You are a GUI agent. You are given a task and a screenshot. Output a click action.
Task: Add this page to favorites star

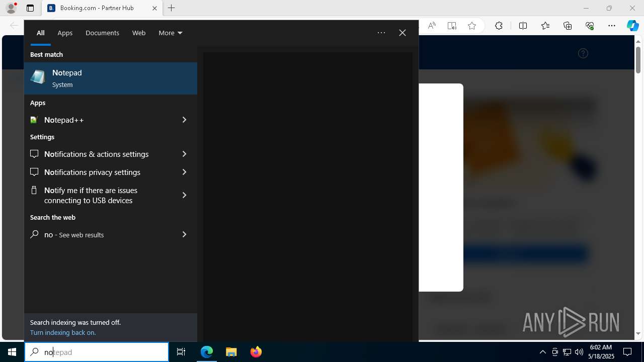point(472,26)
